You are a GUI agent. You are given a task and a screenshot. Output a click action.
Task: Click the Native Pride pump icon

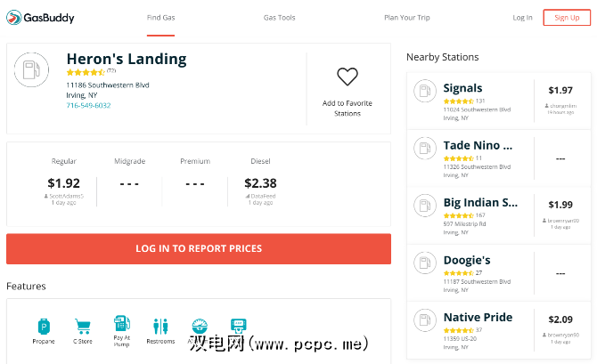(425, 321)
